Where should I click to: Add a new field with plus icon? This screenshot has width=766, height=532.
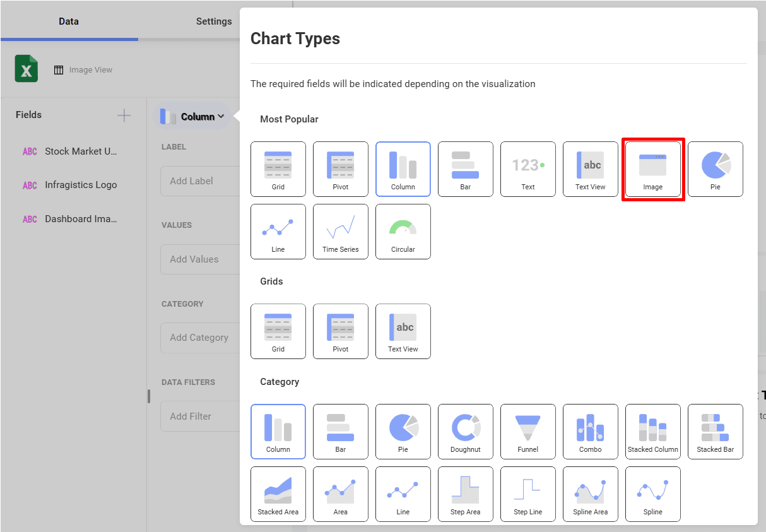pos(124,115)
